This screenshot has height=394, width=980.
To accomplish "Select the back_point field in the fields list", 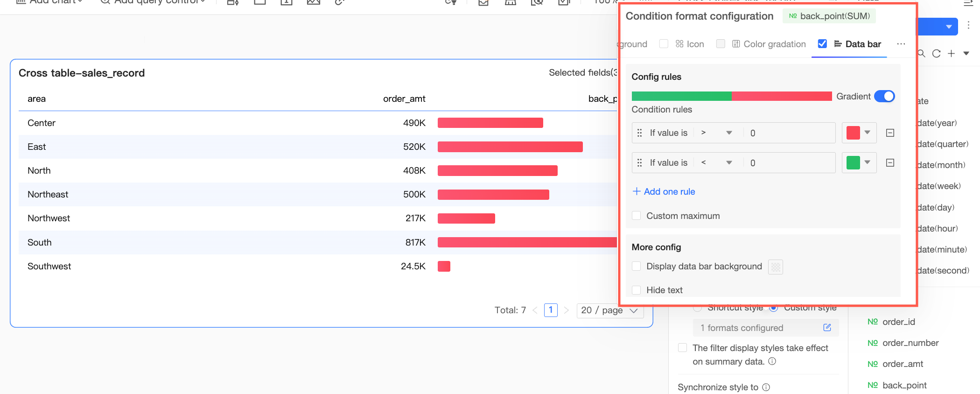I will 904,385.
